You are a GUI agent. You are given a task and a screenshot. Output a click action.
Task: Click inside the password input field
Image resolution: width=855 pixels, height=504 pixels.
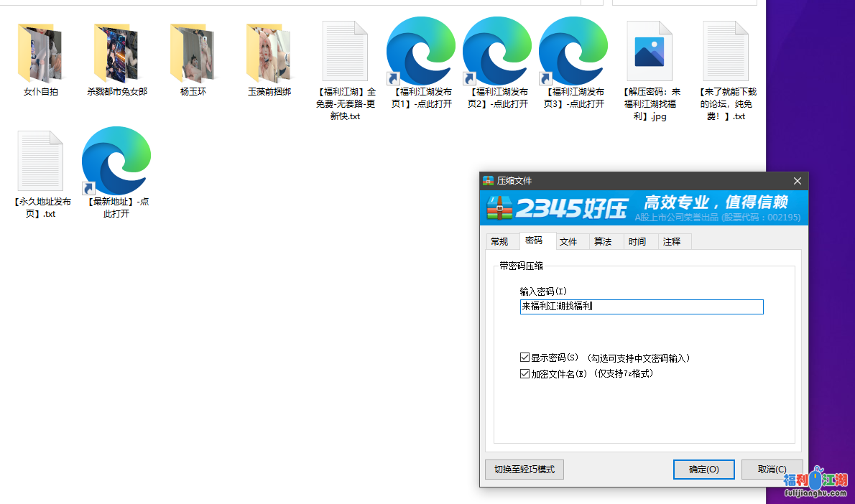(x=642, y=307)
